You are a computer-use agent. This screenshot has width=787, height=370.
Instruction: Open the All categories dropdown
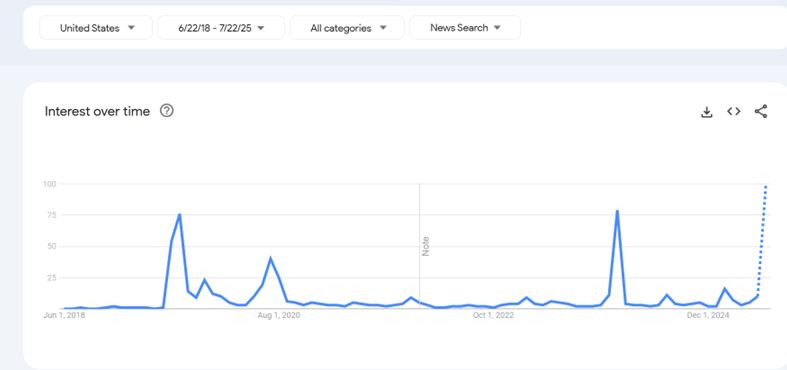[x=347, y=28]
